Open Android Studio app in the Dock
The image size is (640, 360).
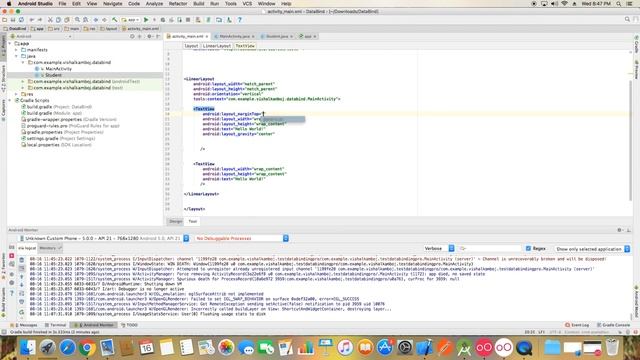pos(464,348)
